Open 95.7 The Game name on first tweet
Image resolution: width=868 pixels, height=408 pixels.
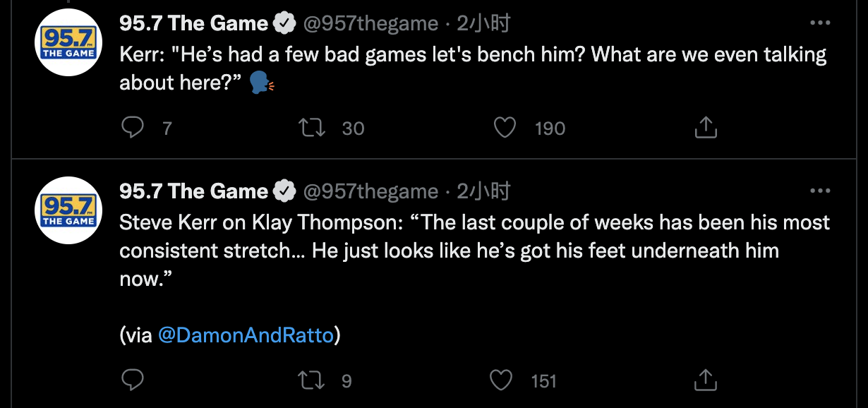[x=194, y=23]
